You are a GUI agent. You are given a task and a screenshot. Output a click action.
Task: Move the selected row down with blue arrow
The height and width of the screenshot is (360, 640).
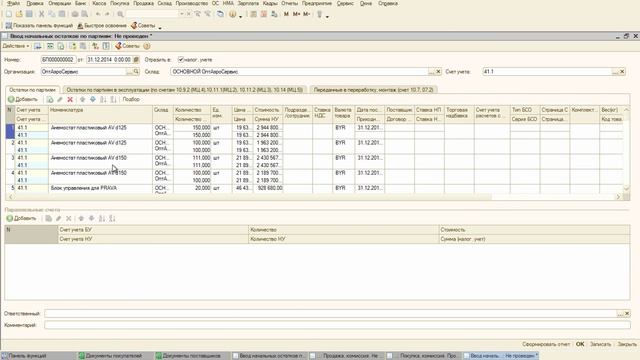point(93,99)
